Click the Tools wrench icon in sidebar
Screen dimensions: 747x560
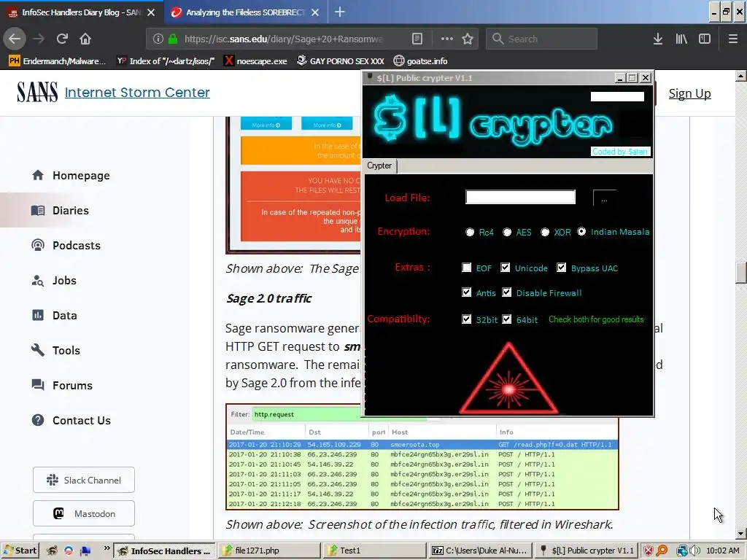click(x=38, y=351)
